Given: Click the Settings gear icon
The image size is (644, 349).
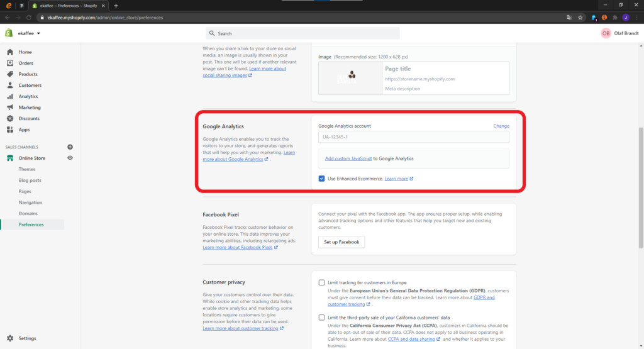Looking at the screenshot, I should 10,338.
